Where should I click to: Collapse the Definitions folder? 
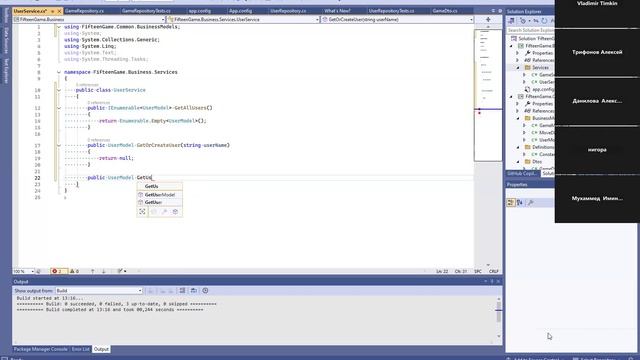(518, 147)
